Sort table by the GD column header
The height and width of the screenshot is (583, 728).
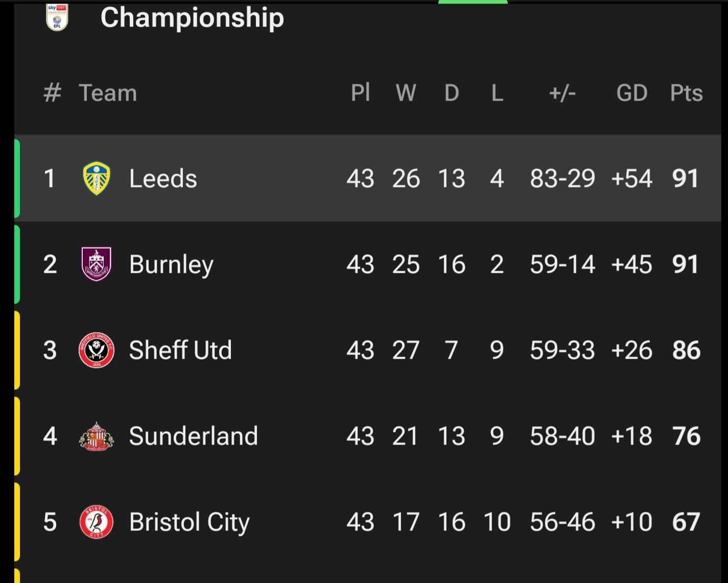click(x=632, y=93)
